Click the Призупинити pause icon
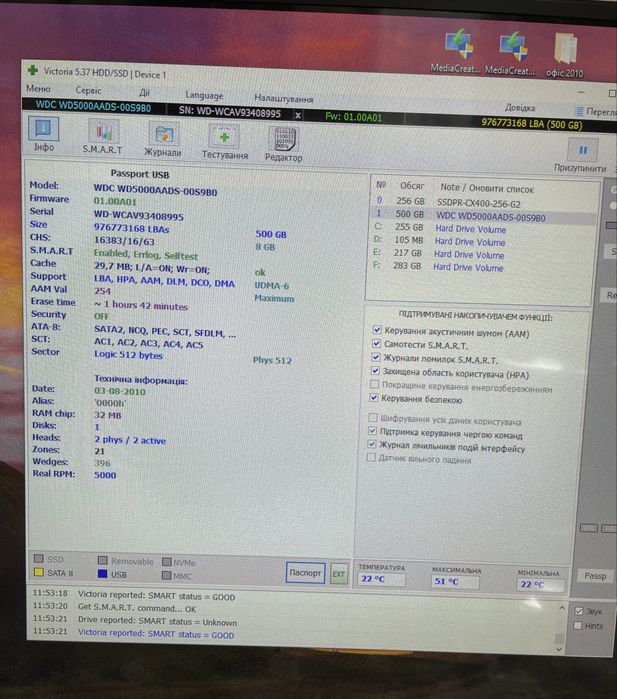 tap(582, 150)
